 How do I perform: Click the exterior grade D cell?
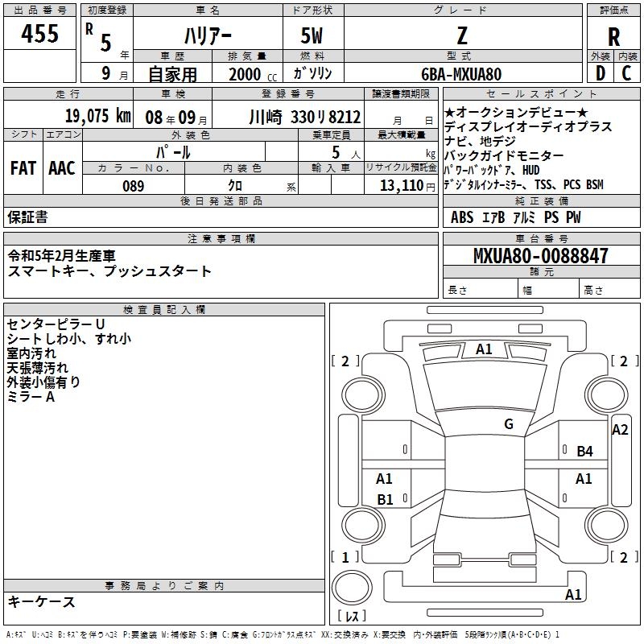pyautogui.click(x=600, y=73)
